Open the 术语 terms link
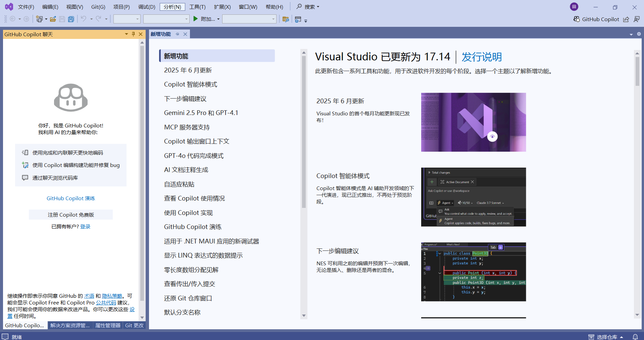The image size is (644, 340). [x=89, y=296]
